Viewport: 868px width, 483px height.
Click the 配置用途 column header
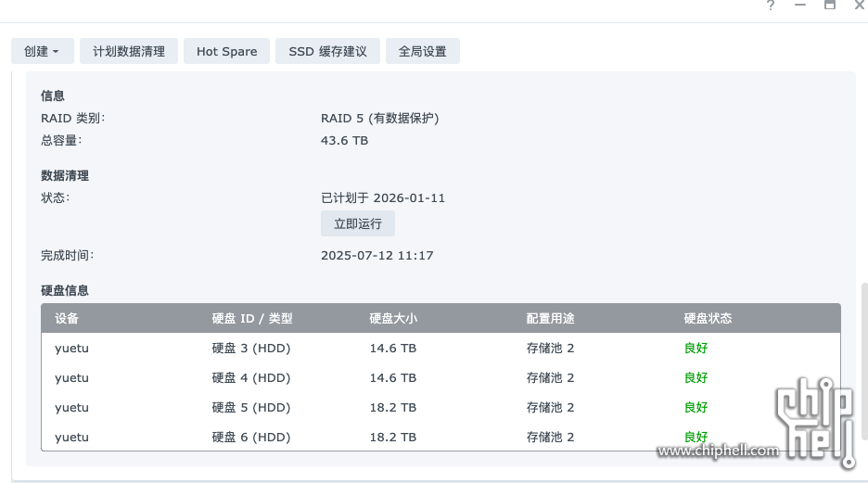click(551, 319)
